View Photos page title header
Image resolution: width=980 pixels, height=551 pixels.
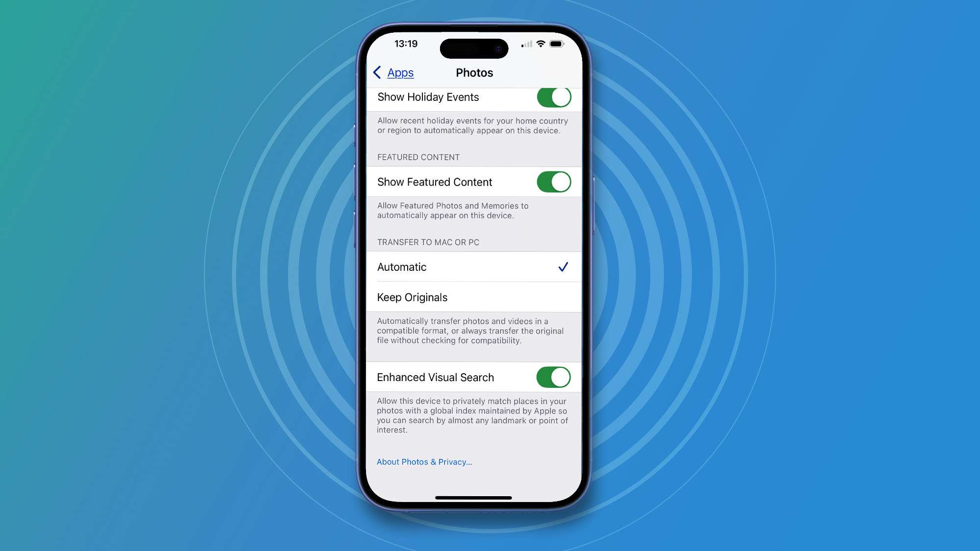pos(474,72)
